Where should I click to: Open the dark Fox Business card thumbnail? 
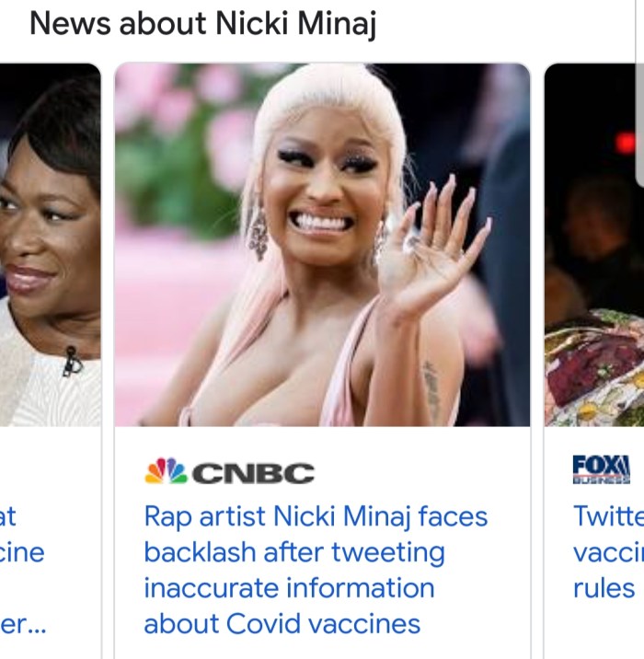[x=594, y=245]
